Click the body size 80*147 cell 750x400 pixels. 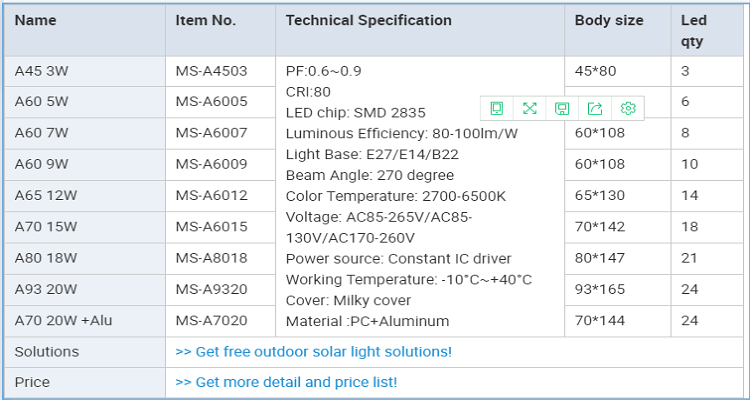tap(598, 258)
